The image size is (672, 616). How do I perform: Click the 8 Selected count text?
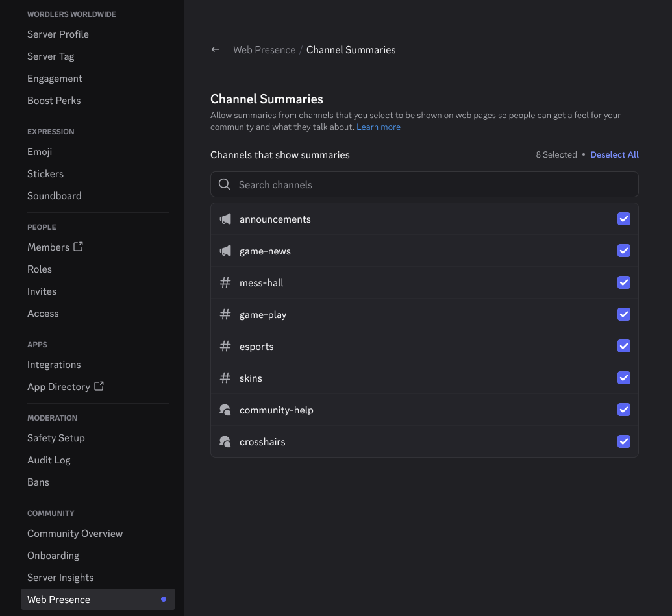point(556,154)
